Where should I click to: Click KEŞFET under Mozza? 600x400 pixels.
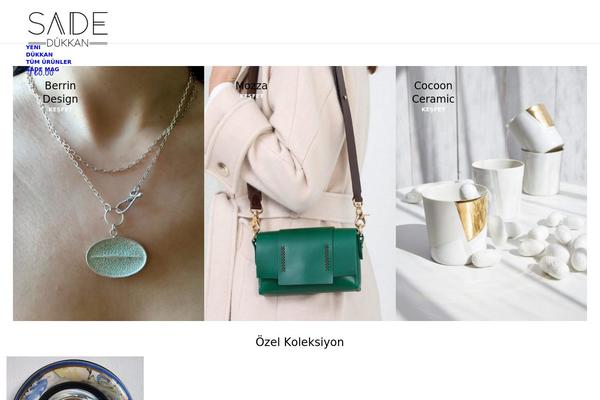click(x=251, y=96)
